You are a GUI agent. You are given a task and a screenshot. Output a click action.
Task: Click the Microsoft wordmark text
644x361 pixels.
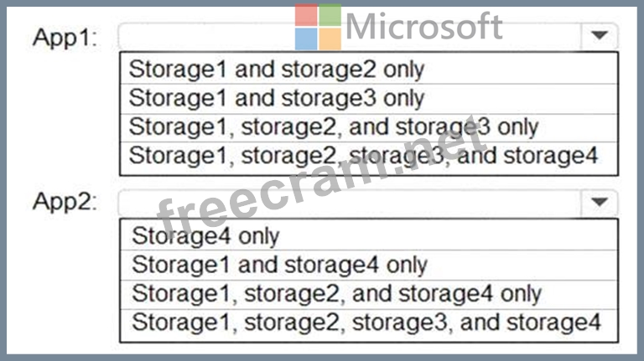coord(424,27)
